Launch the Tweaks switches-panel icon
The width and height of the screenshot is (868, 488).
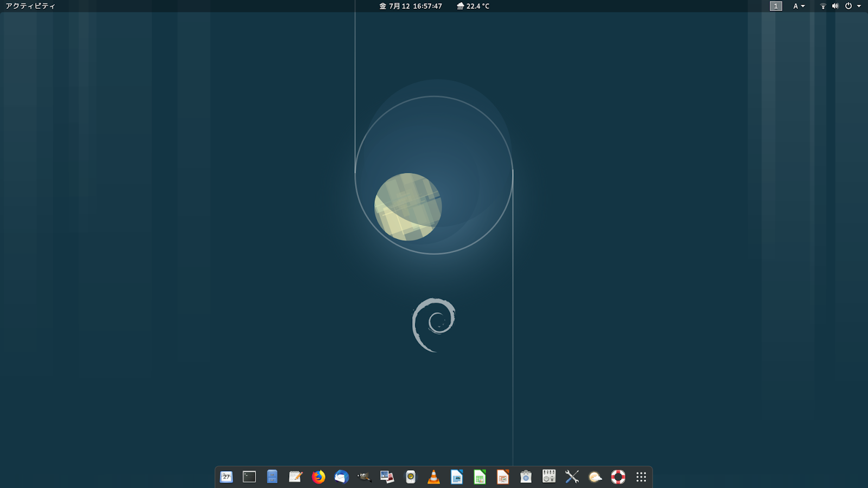549,477
